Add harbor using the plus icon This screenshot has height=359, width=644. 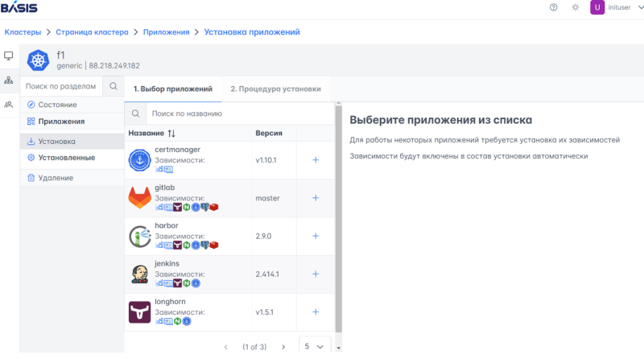tap(316, 236)
